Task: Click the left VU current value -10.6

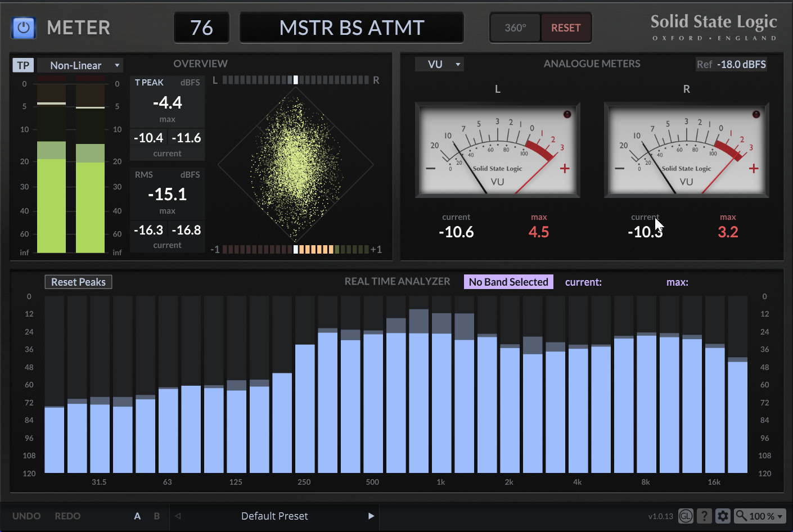Action: coord(456,232)
